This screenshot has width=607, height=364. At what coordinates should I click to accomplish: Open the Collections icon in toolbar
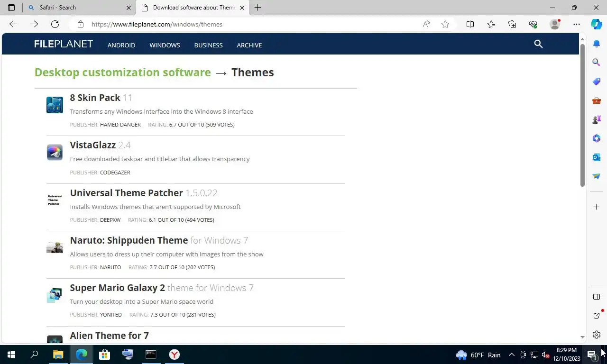pos(512,24)
